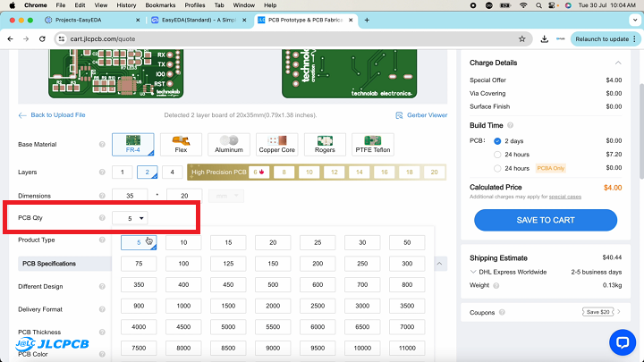Screen dimensions: 644x362
Task: Open the View menu
Action: (100, 5)
